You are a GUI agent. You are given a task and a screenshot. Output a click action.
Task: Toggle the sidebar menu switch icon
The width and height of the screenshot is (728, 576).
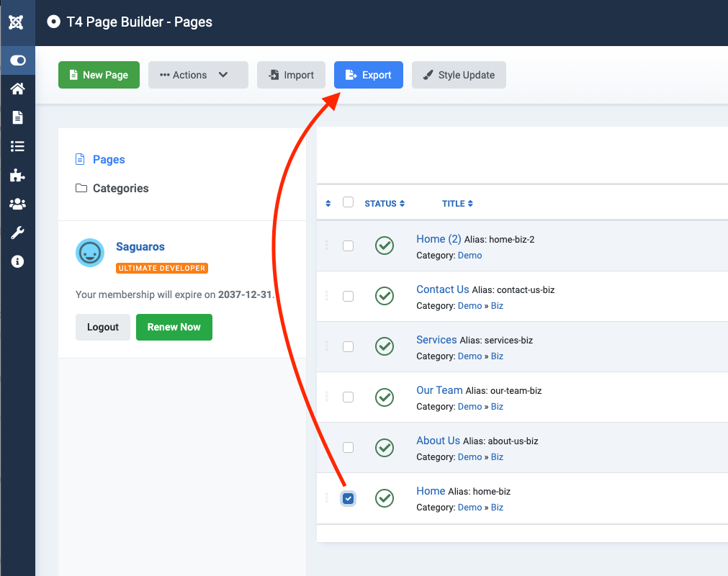17,60
